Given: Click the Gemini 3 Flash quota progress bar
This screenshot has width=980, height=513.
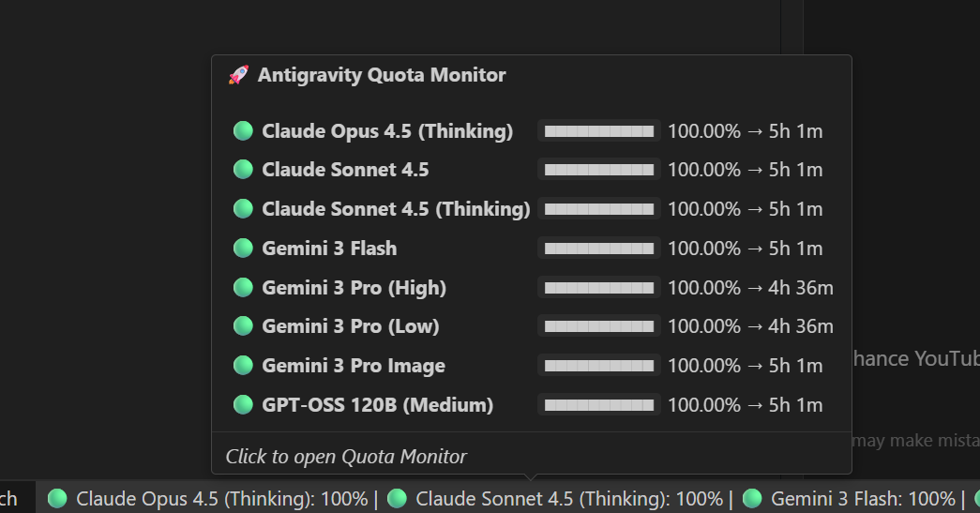Looking at the screenshot, I should point(599,249).
